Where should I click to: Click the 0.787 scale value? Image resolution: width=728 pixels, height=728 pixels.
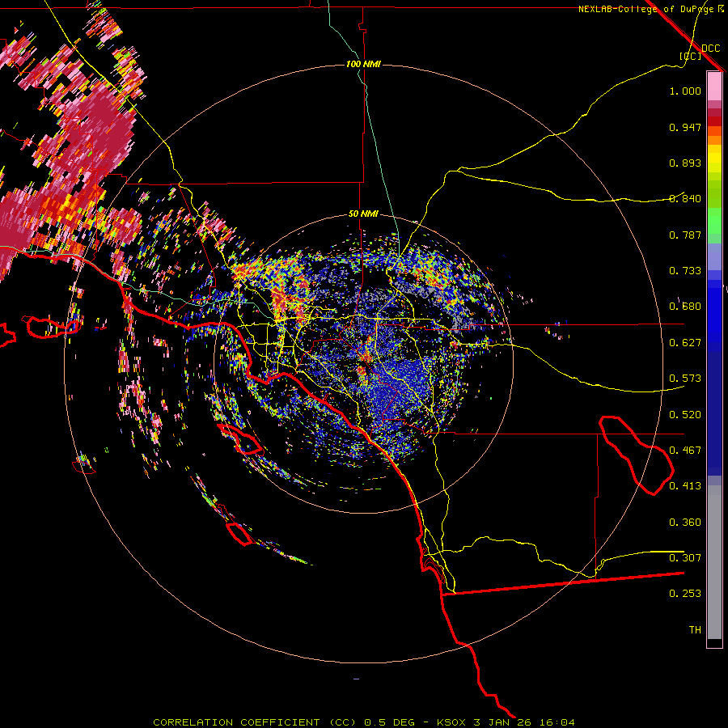pyautogui.click(x=685, y=235)
